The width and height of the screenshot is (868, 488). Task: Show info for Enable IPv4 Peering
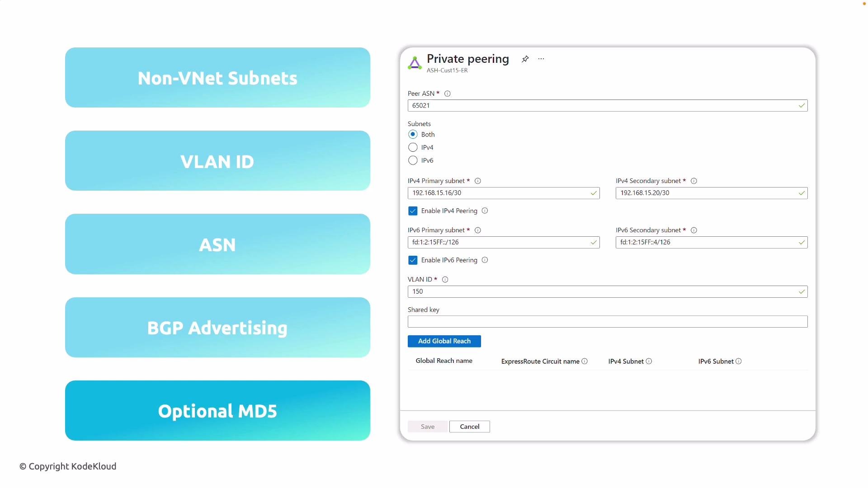[485, 211]
